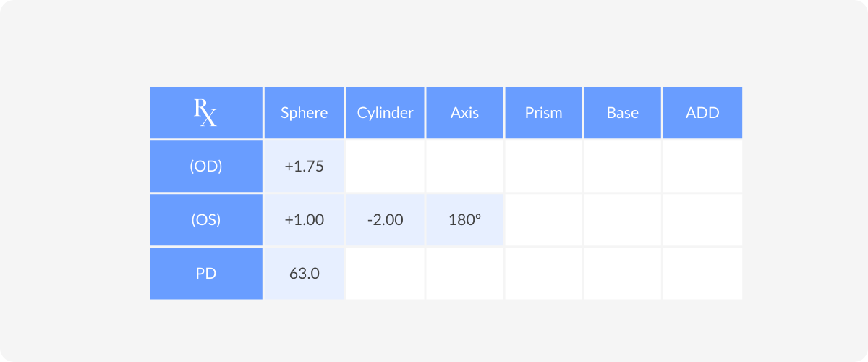Click the empty OD Cylinder cell
The image size is (868, 362).
pyautogui.click(x=386, y=166)
